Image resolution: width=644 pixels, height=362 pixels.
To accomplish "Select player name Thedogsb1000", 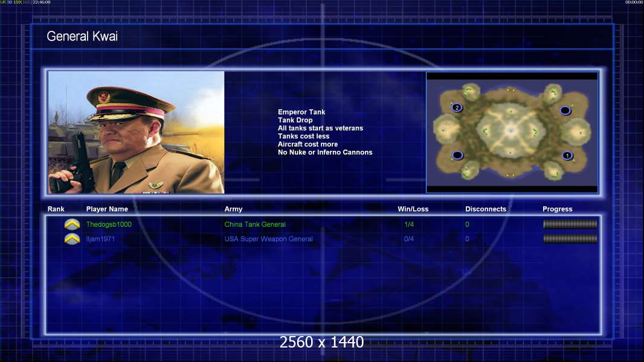I will pos(109,224).
